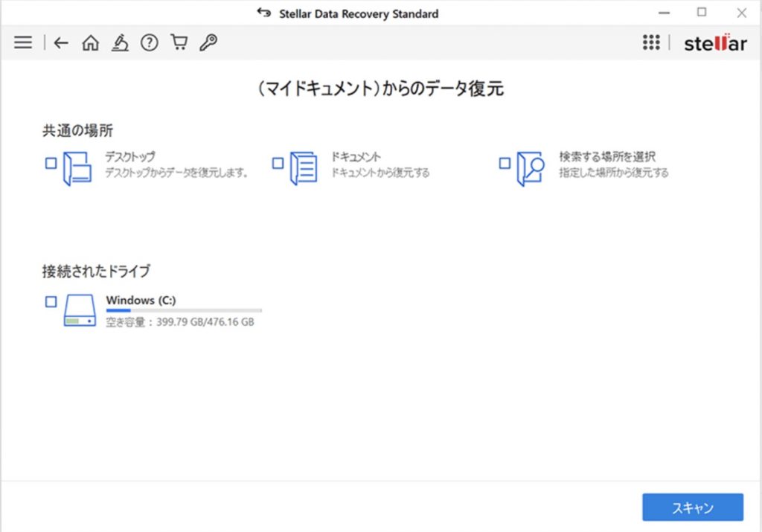Click 指定した場所から復元する description
This screenshot has height=532, width=762.
[x=613, y=173]
